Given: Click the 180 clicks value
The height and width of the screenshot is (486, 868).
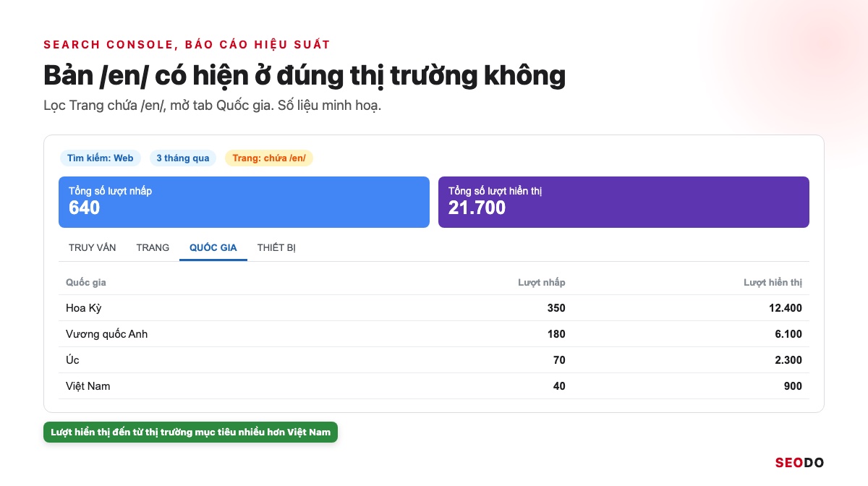Looking at the screenshot, I should [556, 334].
